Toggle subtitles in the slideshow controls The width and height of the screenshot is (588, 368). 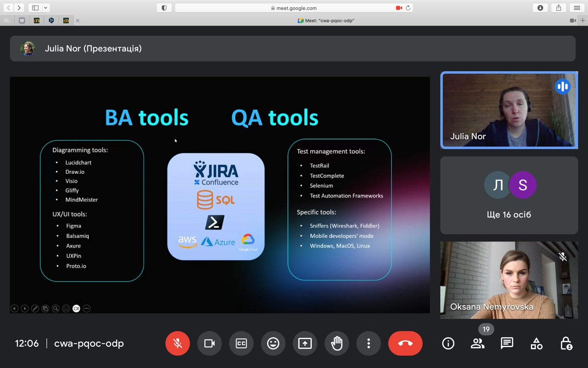[x=66, y=308]
